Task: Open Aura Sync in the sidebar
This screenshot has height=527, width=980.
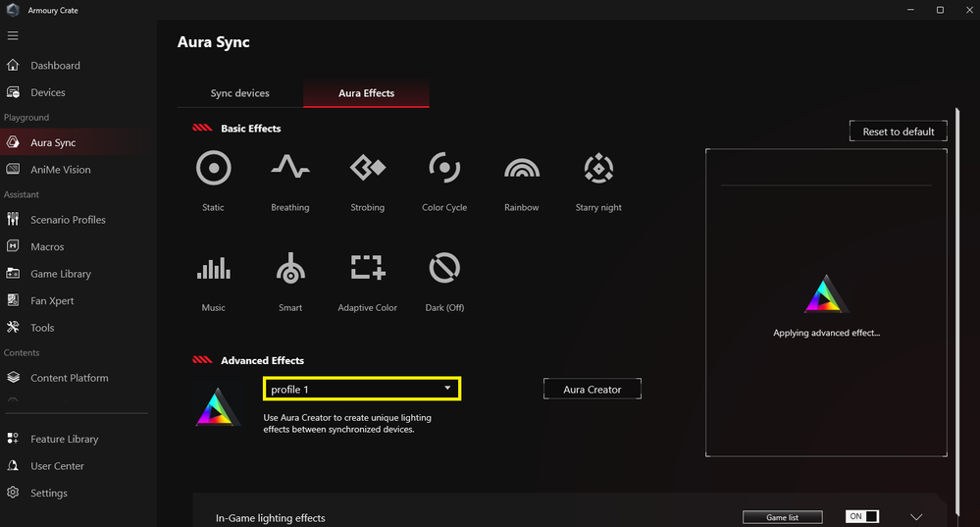Action: (x=75, y=142)
